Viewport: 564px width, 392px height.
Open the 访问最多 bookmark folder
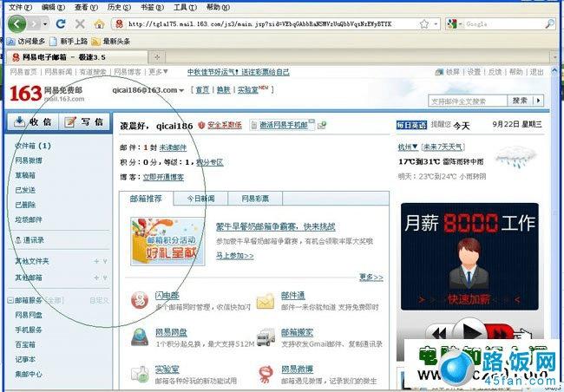tap(26, 42)
